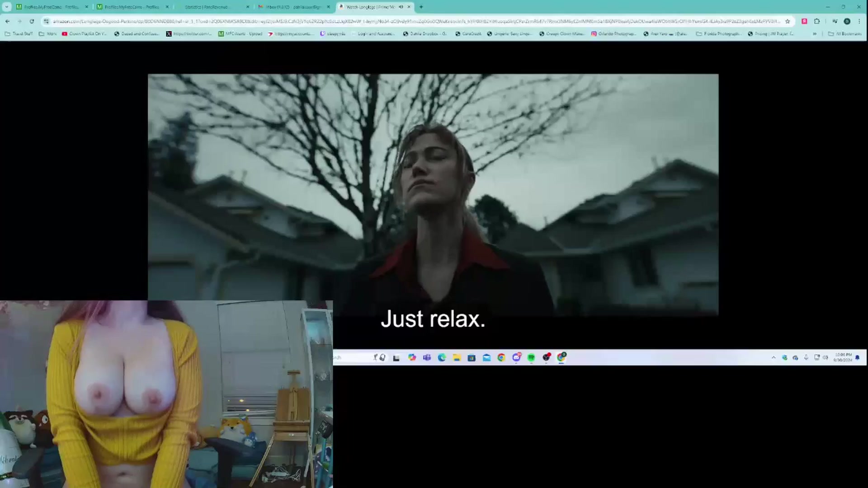Open the Crown Playlist YouTube bookmark
This screenshot has width=868, height=488.
coord(84,34)
